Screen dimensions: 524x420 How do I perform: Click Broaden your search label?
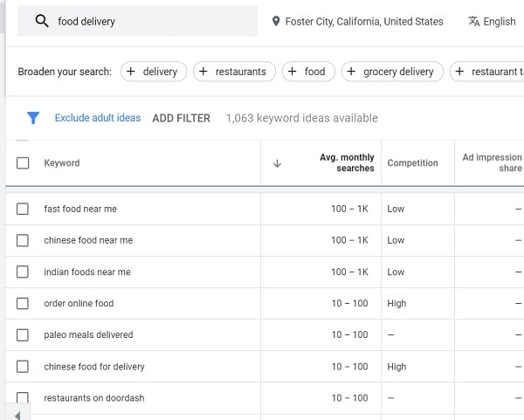pos(65,72)
